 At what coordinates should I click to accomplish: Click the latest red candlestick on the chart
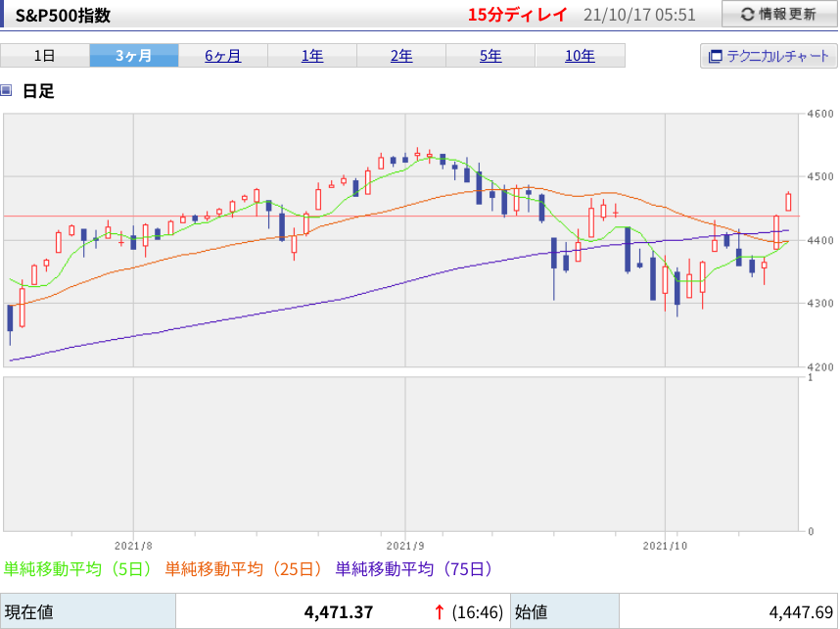pos(788,202)
